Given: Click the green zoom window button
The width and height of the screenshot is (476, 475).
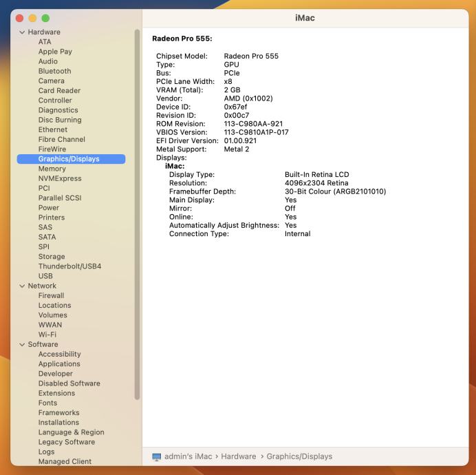Looking at the screenshot, I should tap(45, 18).
